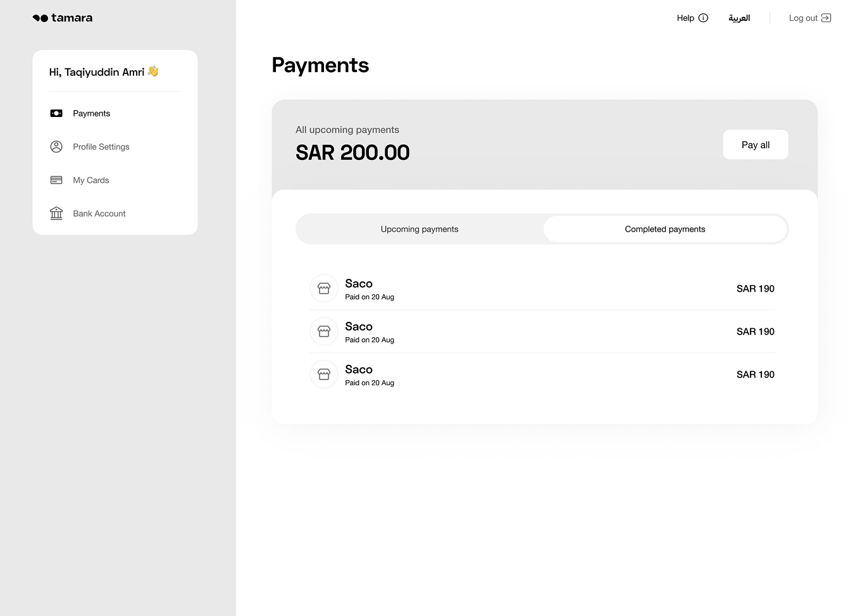
Task: Click the Profile Settings person icon
Action: (x=56, y=147)
